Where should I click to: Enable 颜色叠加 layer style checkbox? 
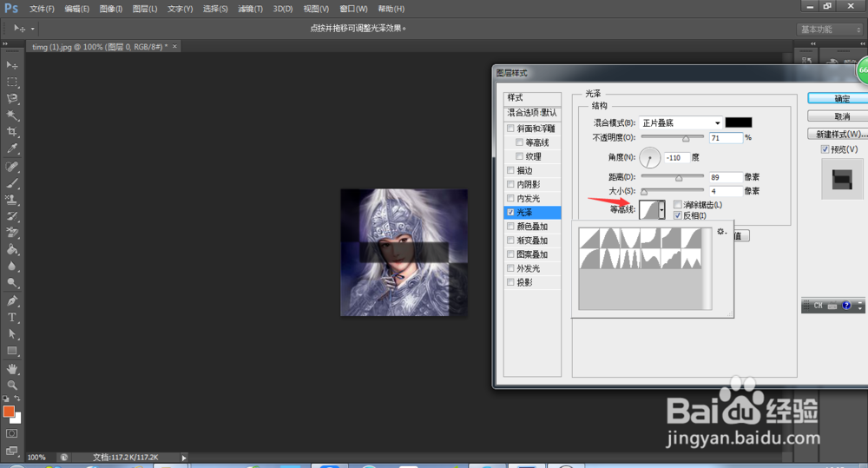point(510,227)
